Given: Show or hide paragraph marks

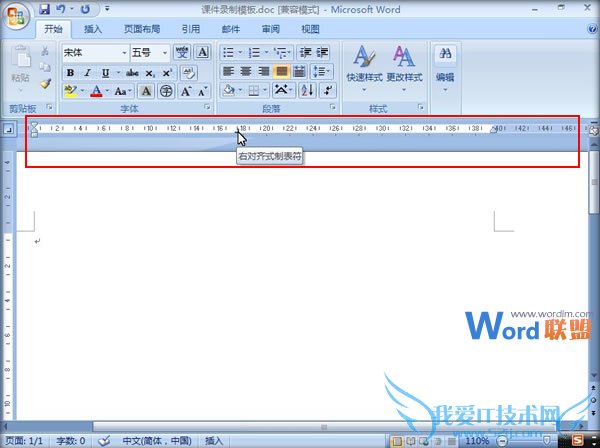Looking at the screenshot, I should [328, 91].
